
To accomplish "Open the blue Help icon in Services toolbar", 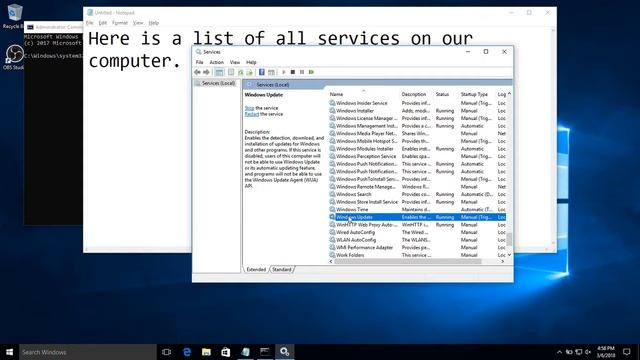I will [262, 72].
